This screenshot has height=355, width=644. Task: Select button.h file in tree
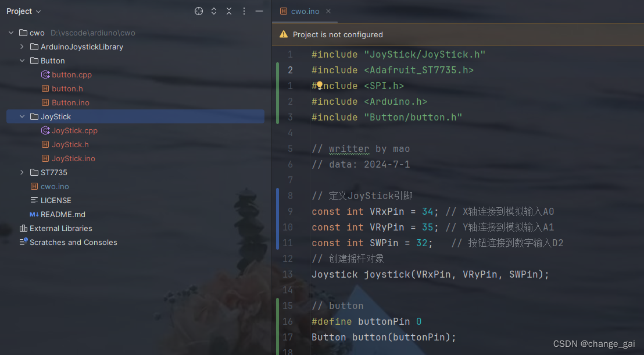click(x=67, y=88)
